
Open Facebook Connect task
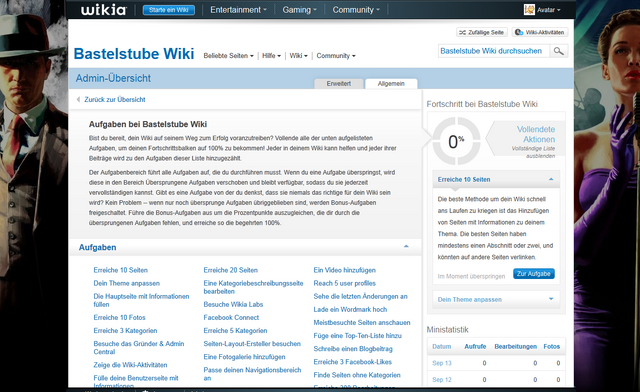231,317
